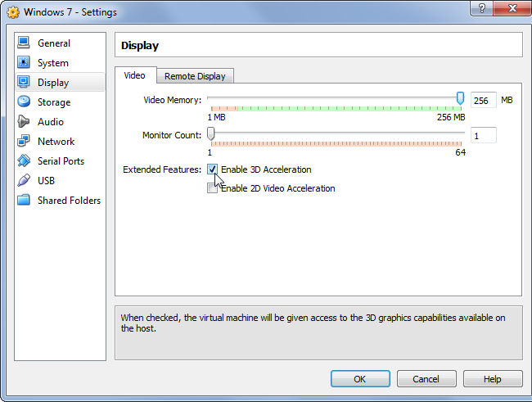Image resolution: width=532 pixels, height=402 pixels.
Task: Switch to the Remote Display tab
Action: click(195, 76)
